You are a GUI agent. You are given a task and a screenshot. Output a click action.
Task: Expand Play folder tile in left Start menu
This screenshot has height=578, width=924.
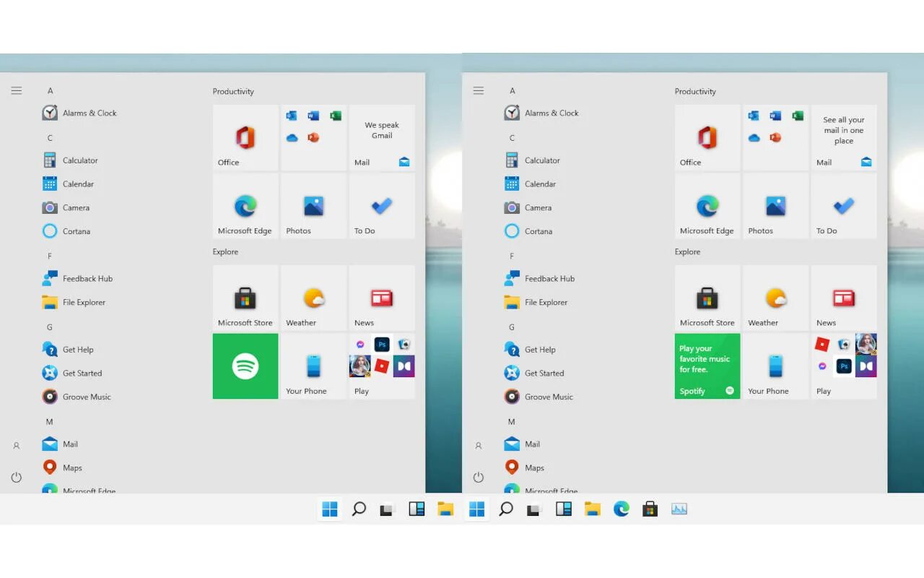point(382,366)
